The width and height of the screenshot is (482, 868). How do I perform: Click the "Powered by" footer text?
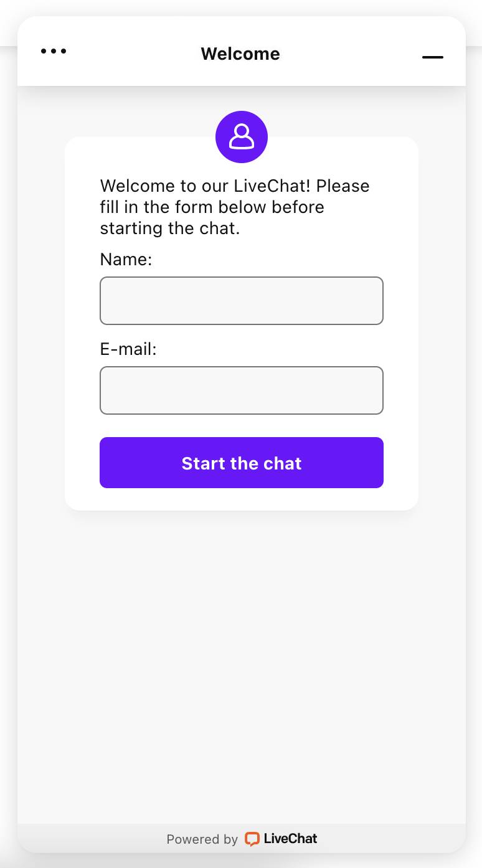click(202, 839)
